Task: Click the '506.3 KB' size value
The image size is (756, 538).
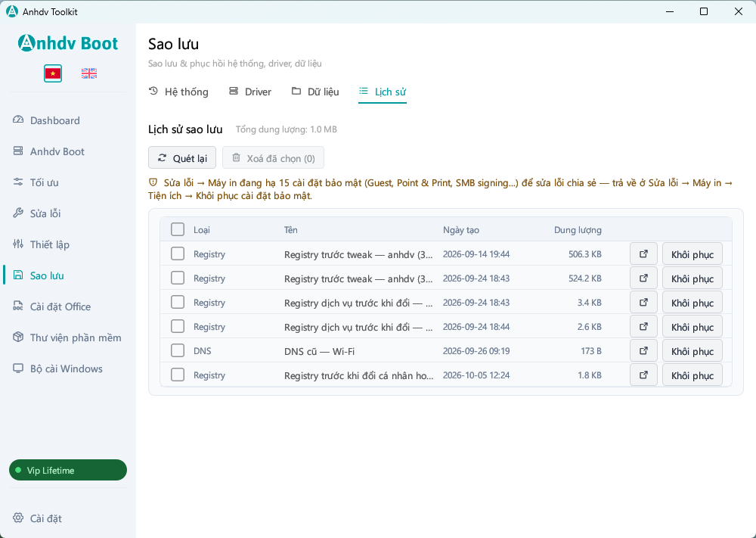Action: coord(585,253)
